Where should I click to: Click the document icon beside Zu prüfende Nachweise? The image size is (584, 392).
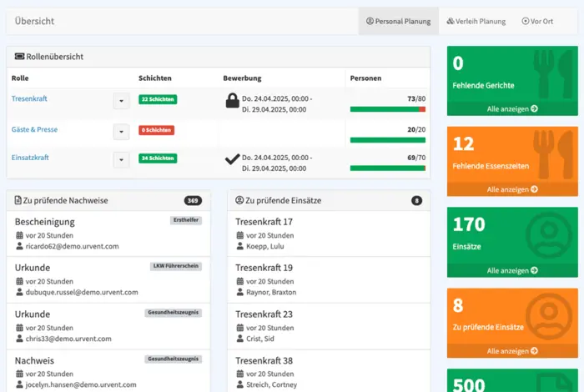point(18,200)
